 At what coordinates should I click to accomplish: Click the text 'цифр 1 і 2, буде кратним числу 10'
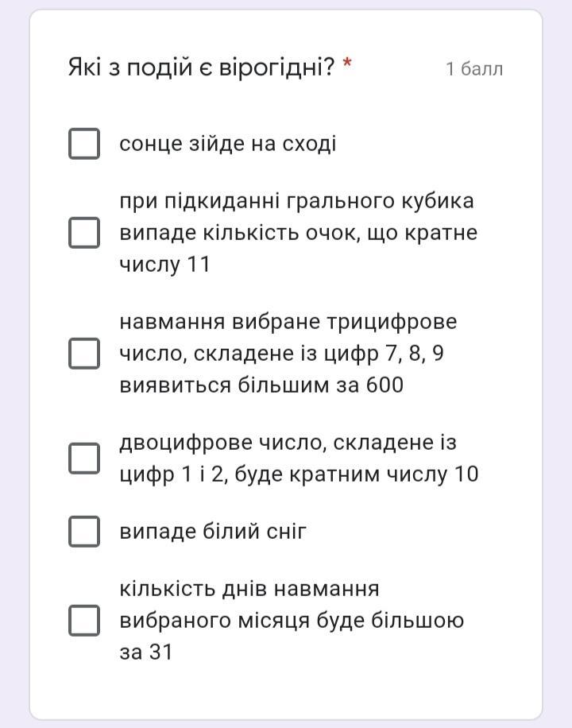299,474
